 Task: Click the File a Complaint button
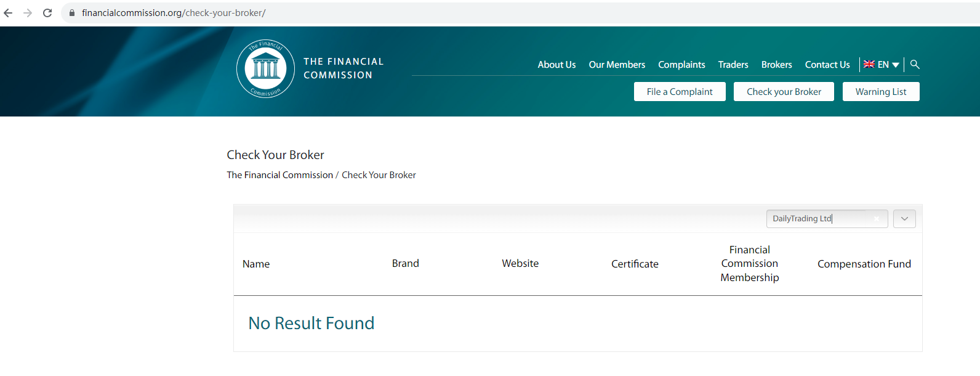[680, 92]
